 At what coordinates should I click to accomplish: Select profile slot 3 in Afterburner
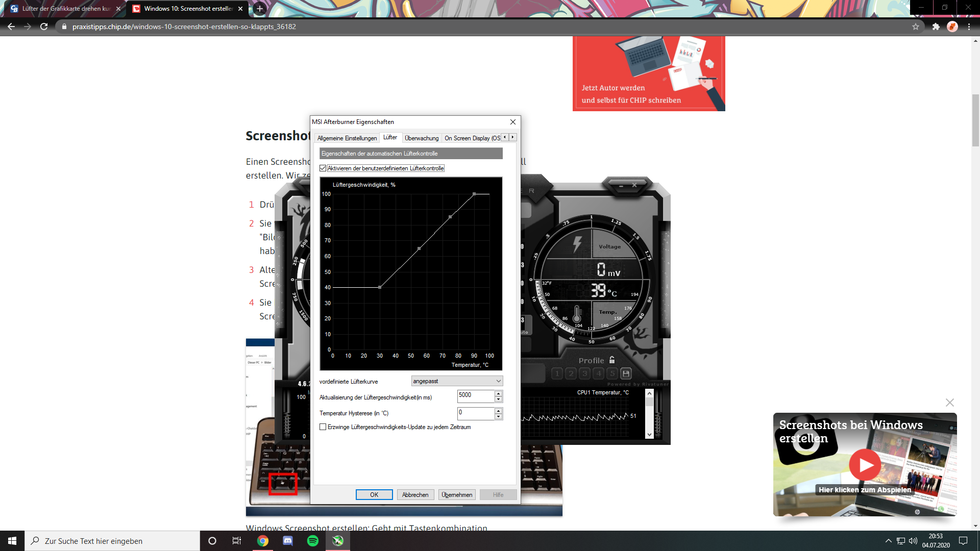tap(585, 373)
